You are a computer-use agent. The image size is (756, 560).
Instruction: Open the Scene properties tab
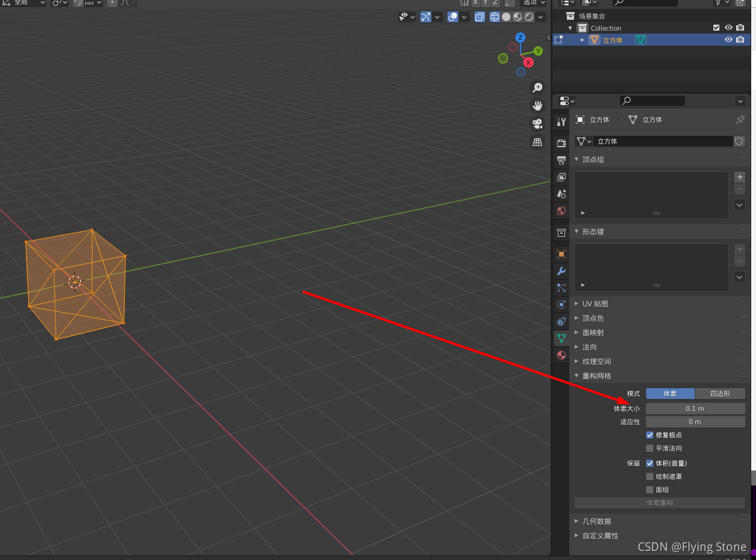(561, 194)
